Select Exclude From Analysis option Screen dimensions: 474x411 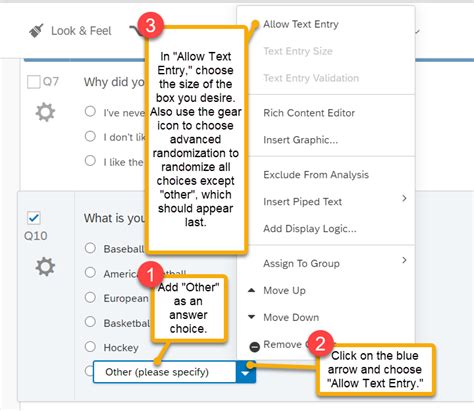coord(316,175)
